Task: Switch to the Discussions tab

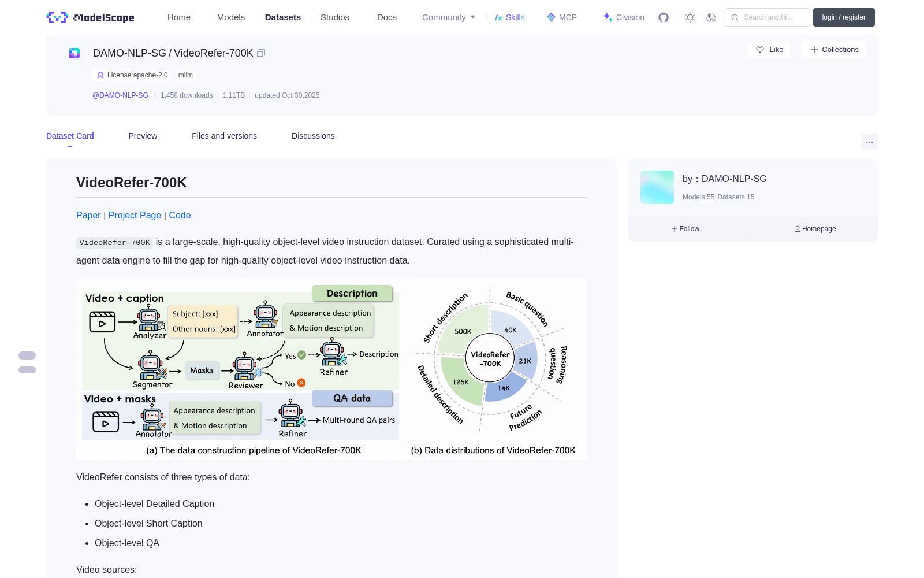Action: [x=313, y=136]
